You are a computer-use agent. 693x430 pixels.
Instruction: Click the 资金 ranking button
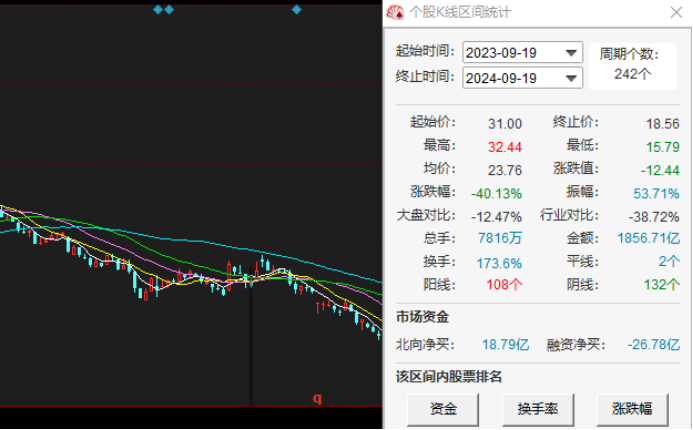[x=443, y=409]
